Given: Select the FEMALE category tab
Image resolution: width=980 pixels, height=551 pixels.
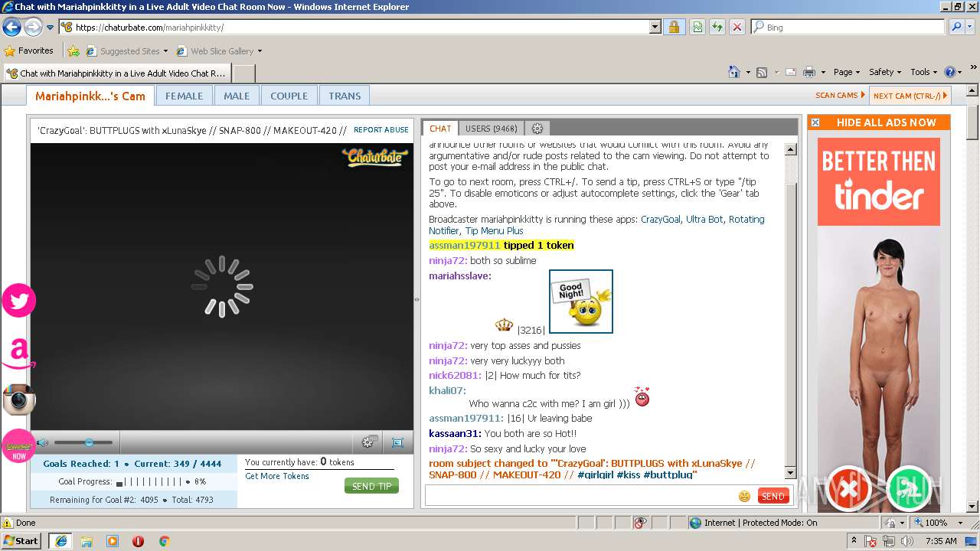Looking at the screenshot, I should [184, 96].
